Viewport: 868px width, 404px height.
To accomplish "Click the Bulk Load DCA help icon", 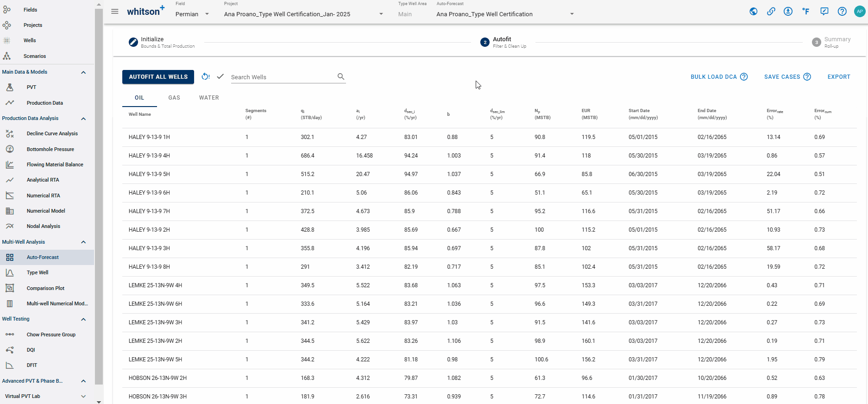I will 744,77.
